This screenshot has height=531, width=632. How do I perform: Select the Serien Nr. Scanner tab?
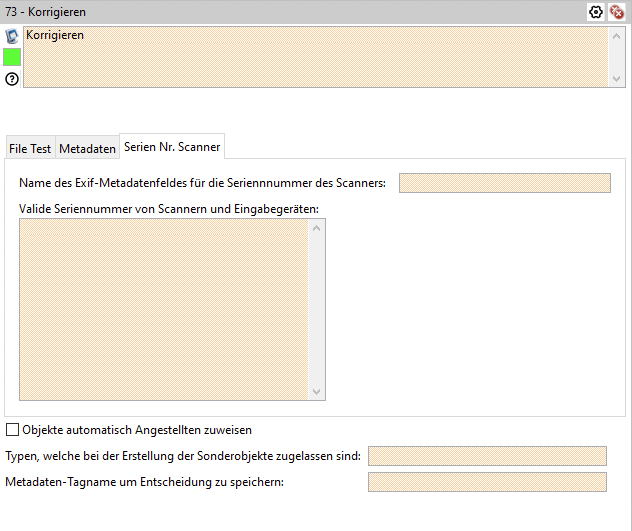[172, 147]
